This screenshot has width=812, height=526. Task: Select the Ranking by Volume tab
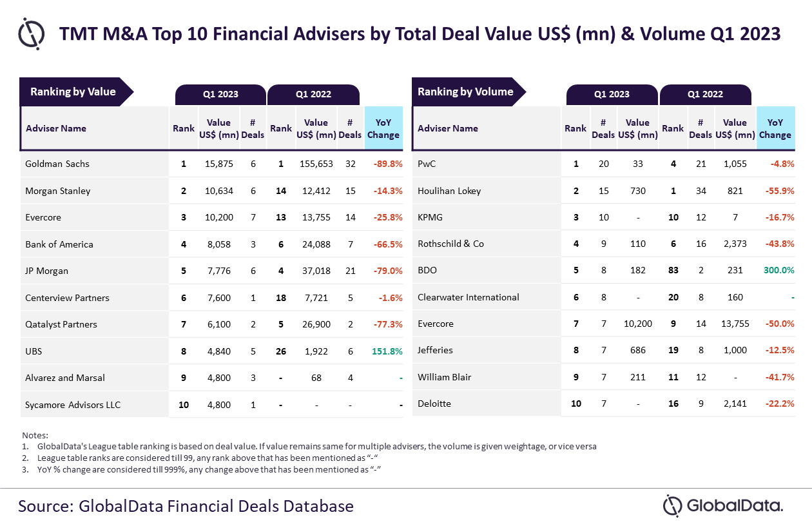coord(465,92)
